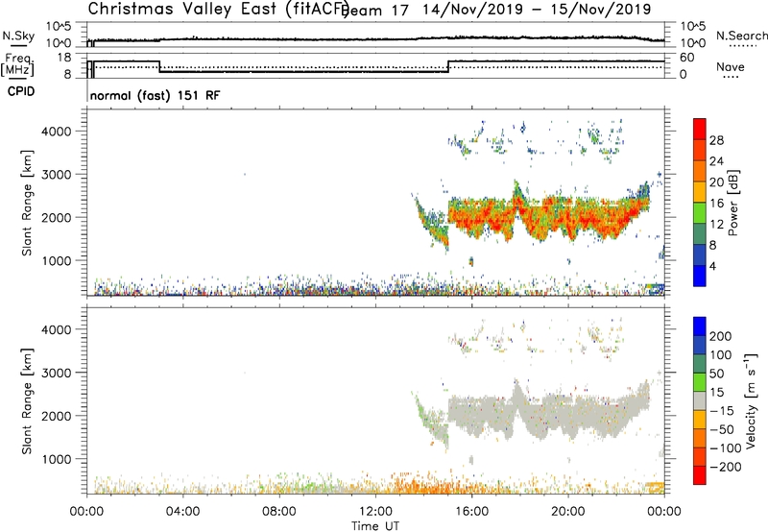
Task: Click the "4" value on power scale
Action: coord(712,266)
